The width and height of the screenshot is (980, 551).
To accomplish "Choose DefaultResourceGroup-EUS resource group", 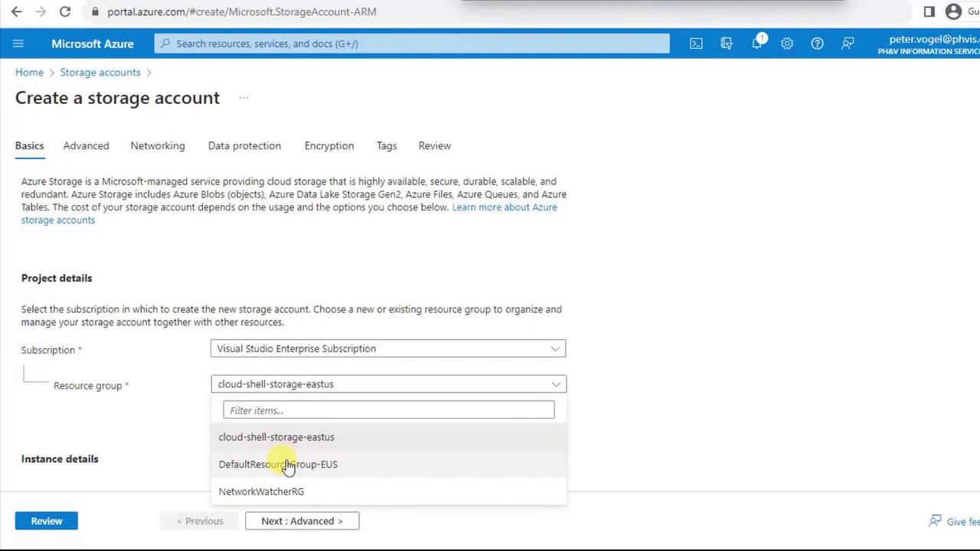I will [388, 465].
